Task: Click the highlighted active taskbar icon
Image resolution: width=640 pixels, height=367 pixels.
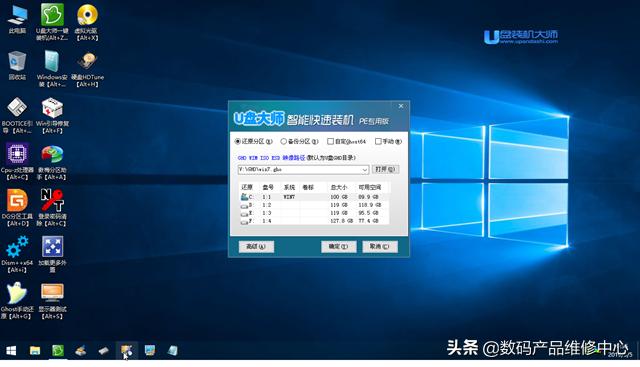Action: click(x=127, y=351)
